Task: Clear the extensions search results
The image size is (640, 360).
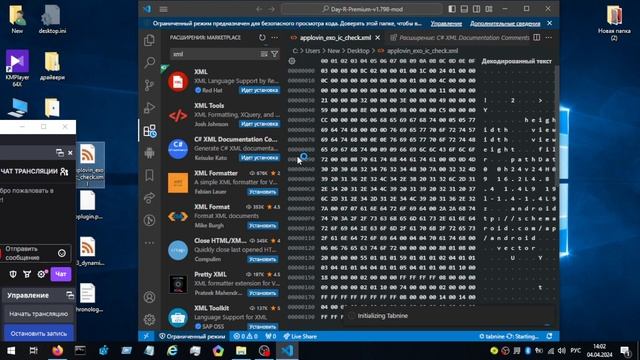Action: (x=264, y=54)
